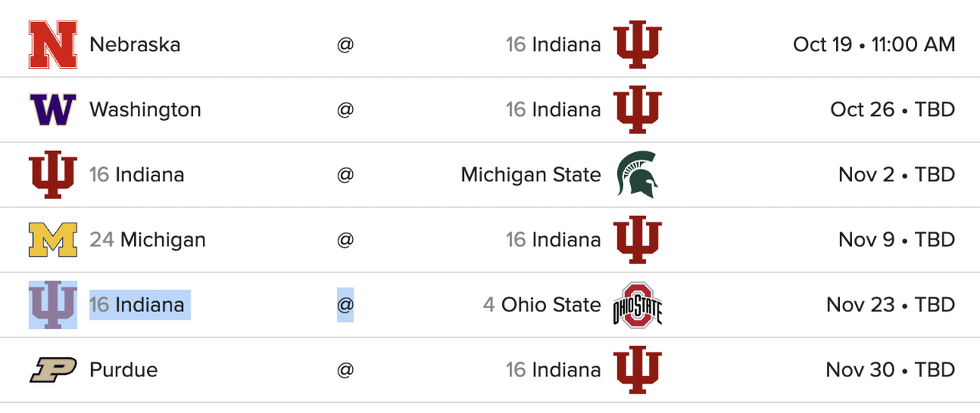Open the Purdue team link
This screenshot has height=413, width=980.
coord(123,369)
